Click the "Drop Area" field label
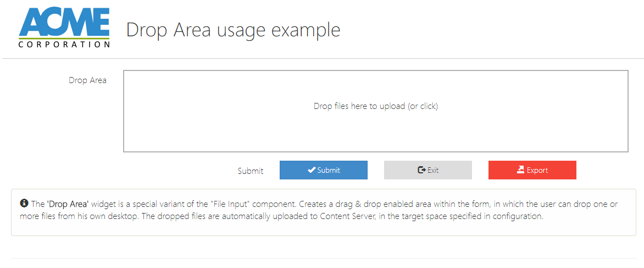This screenshot has height=268, width=644. click(87, 80)
